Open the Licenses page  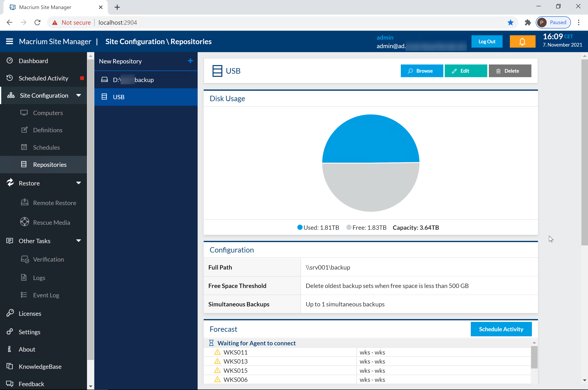coord(30,314)
